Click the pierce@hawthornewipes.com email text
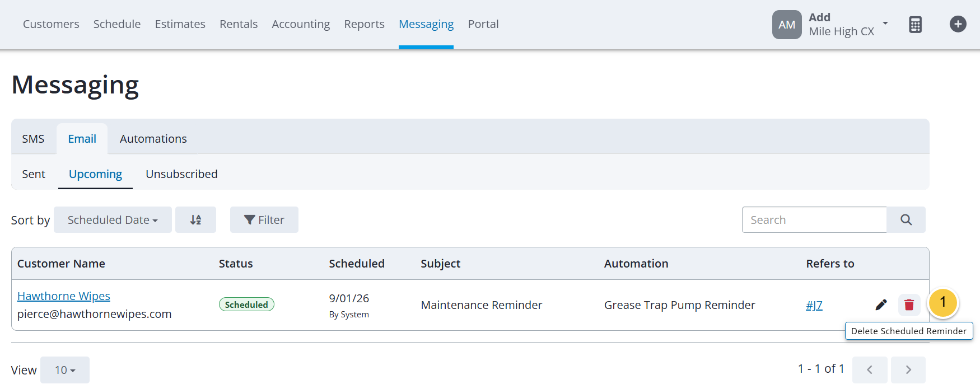The height and width of the screenshot is (389, 980). pos(95,314)
